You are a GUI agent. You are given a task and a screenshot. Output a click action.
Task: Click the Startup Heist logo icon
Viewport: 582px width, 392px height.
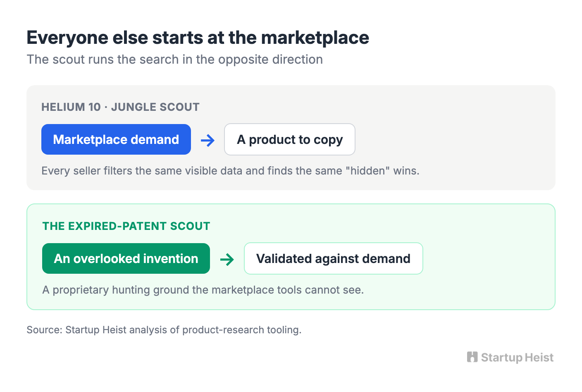(x=472, y=357)
